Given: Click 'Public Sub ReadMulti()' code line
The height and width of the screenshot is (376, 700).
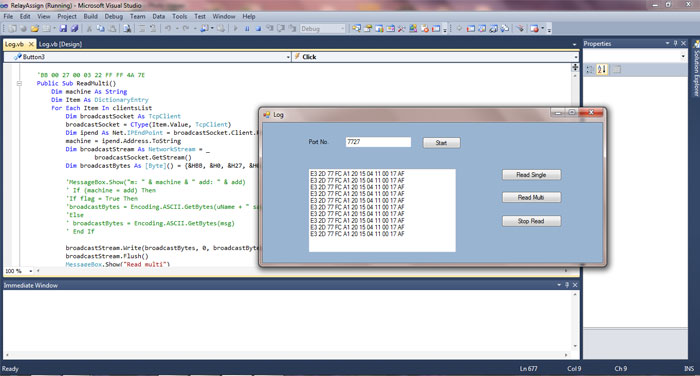Looking at the screenshot, I should [76, 84].
